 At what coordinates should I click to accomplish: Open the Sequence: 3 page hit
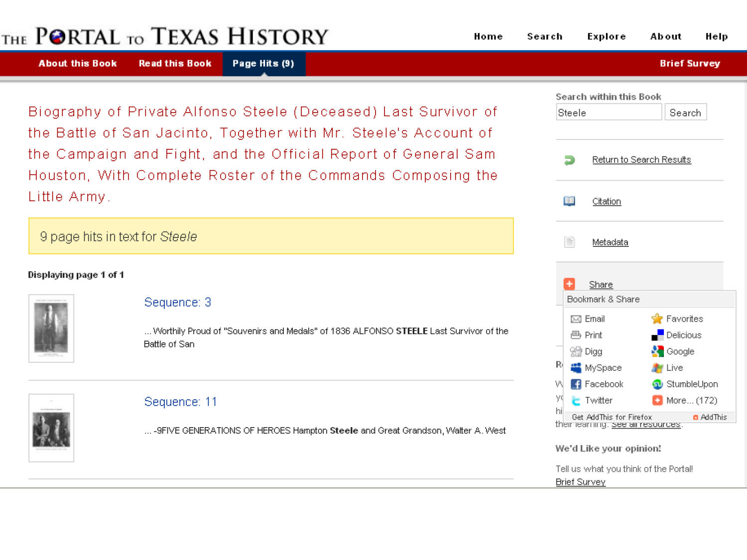[x=178, y=302]
